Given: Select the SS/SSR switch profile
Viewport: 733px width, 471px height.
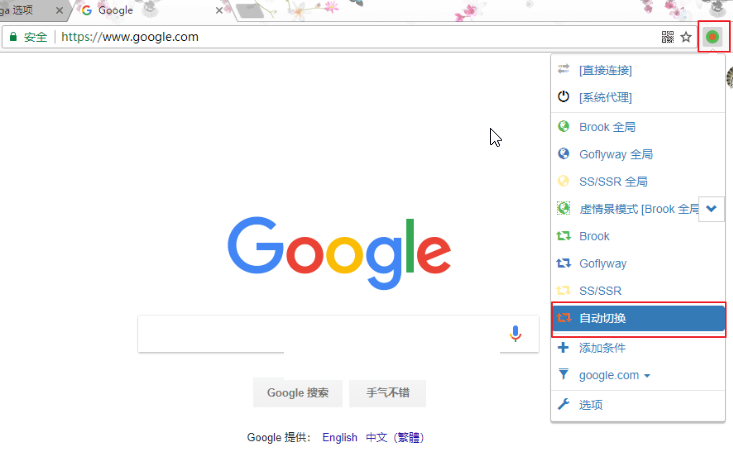Looking at the screenshot, I should tap(638, 291).
